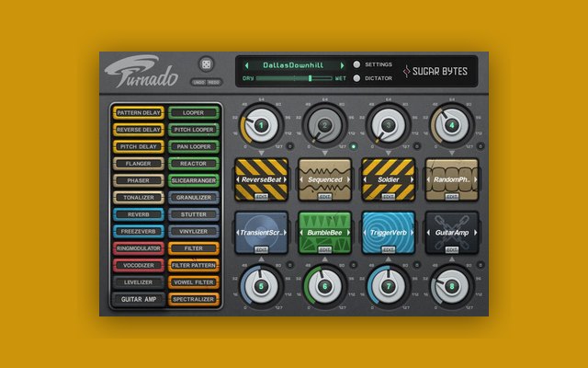This screenshot has width=588, height=368.
Task: Click knob 2 dial
Action: pyautogui.click(x=324, y=125)
